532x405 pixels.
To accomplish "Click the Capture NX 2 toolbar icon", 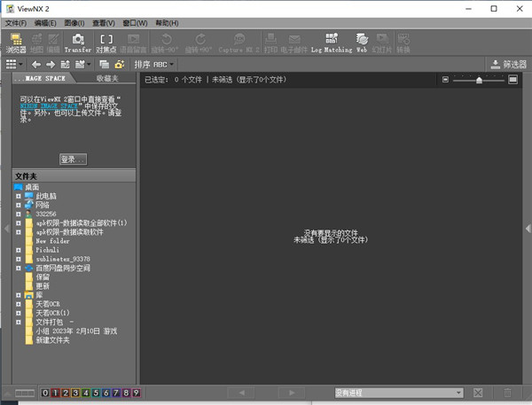I will pyautogui.click(x=239, y=43).
